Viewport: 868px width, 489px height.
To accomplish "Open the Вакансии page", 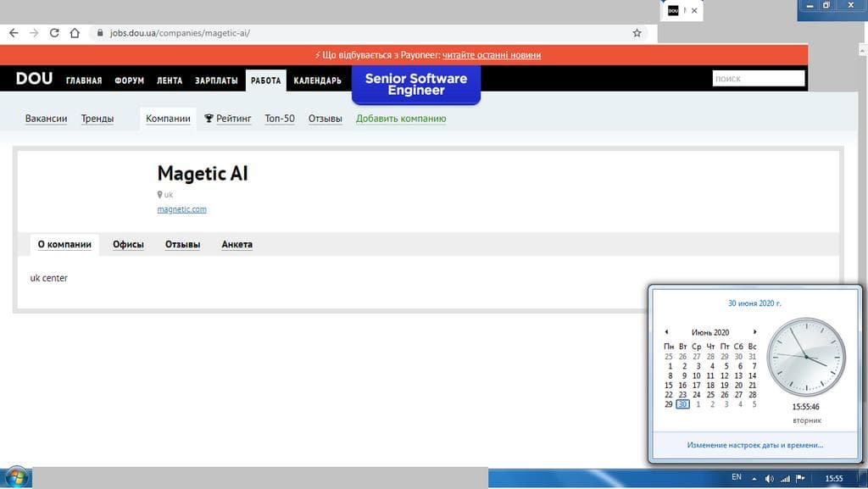I will [x=46, y=119].
